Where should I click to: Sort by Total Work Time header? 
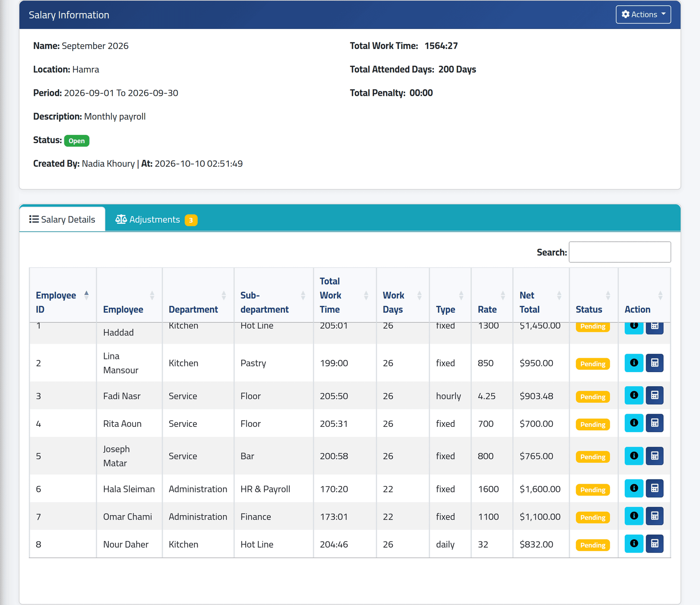coord(344,295)
